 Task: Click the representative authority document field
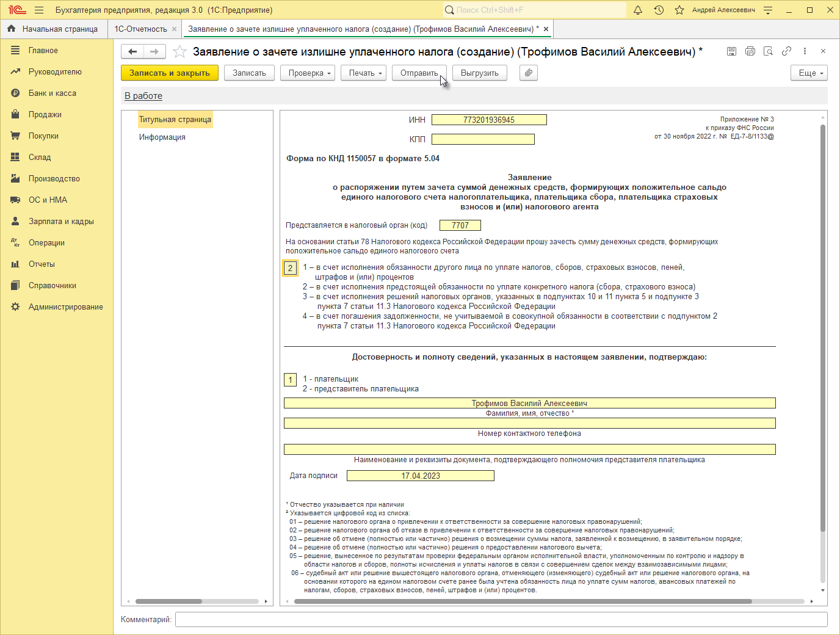530,449
